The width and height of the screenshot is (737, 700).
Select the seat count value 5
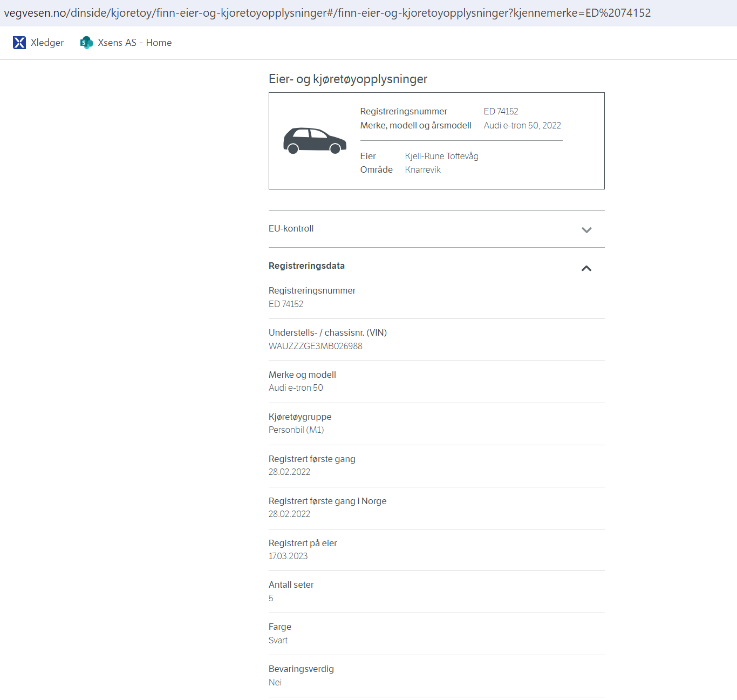(x=271, y=599)
